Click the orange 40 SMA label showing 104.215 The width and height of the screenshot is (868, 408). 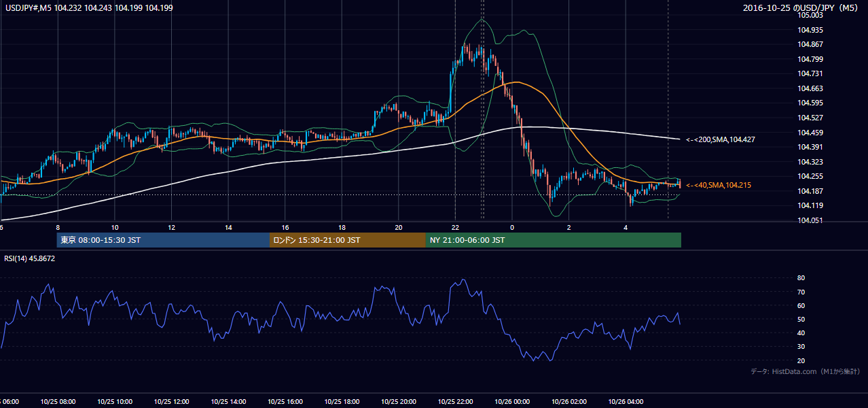tap(719, 185)
